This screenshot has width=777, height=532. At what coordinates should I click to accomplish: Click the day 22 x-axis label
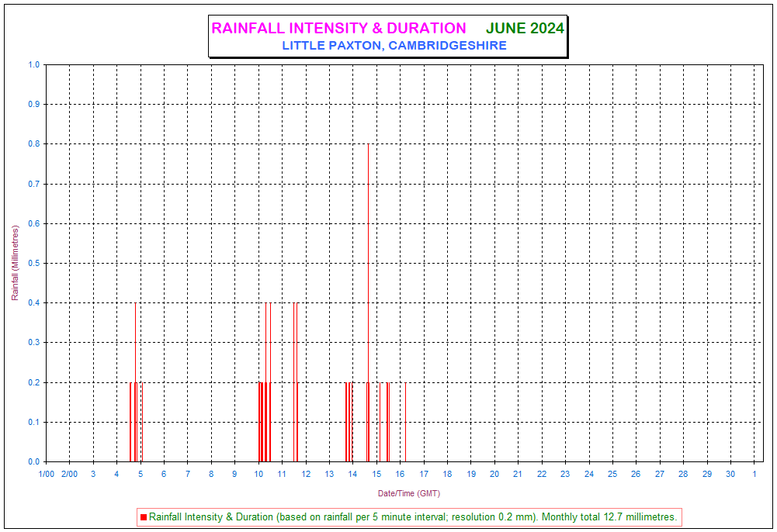click(x=542, y=474)
